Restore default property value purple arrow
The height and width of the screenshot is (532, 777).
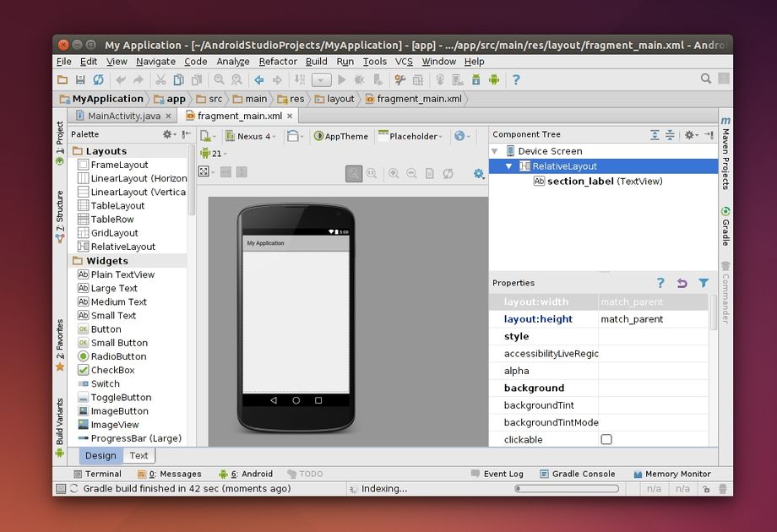(x=682, y=283)
